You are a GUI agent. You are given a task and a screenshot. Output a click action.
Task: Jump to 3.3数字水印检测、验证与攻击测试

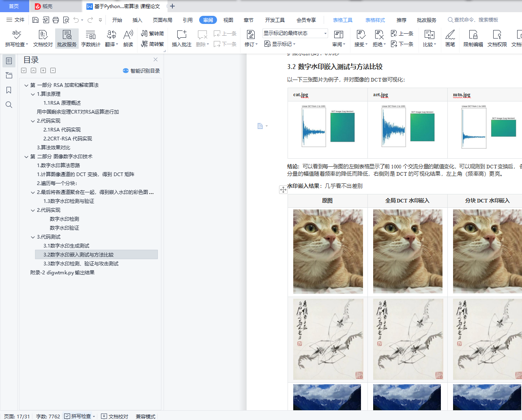[x=81, y=264]
